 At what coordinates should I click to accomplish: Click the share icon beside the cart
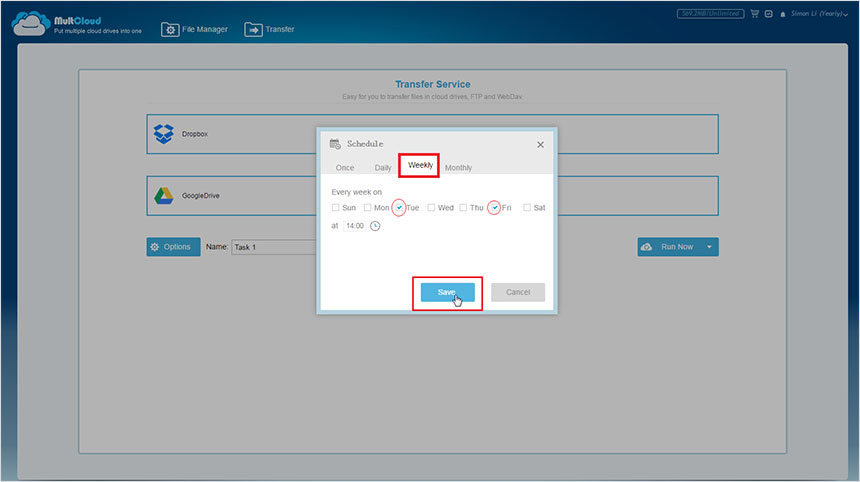point(768,14)
